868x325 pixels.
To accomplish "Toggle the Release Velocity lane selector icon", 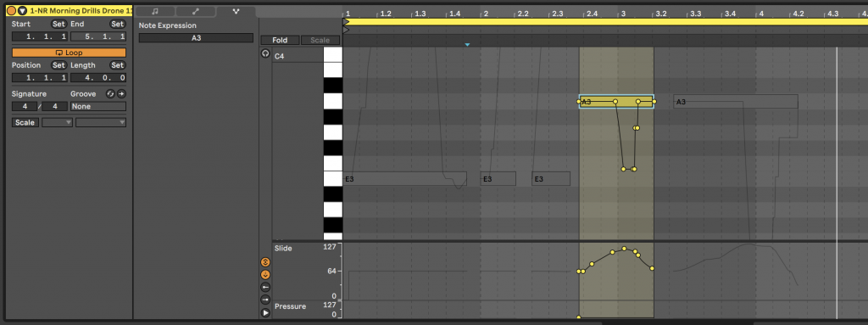I will (x=265, y=300).
